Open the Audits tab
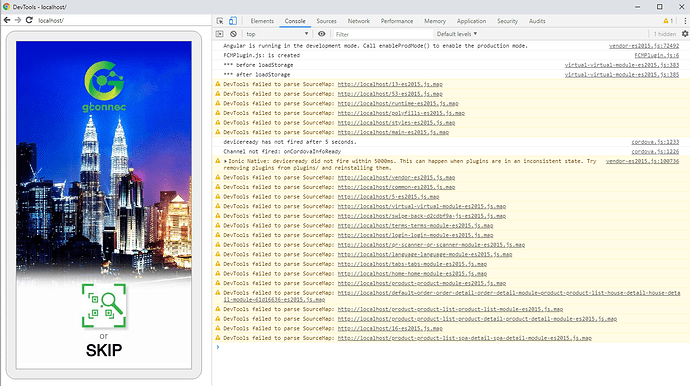This screenshot has height=386, width=690. pos(537,21)
